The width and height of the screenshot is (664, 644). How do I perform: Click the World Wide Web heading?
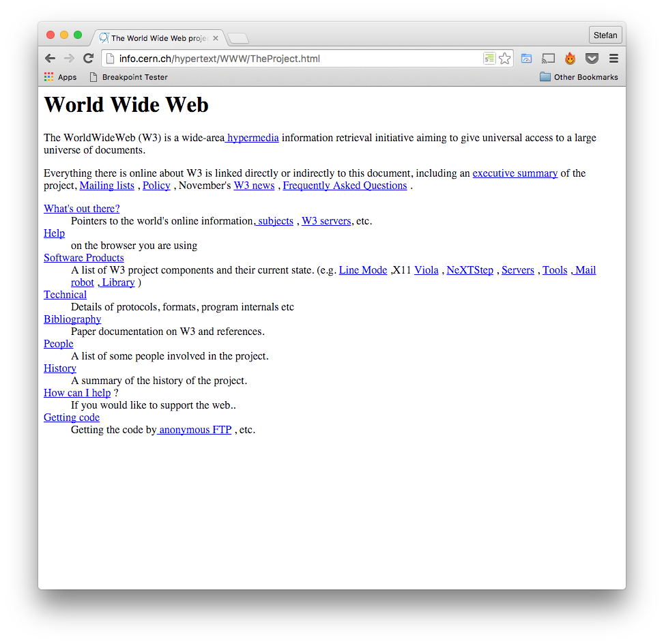coord(126,104)
